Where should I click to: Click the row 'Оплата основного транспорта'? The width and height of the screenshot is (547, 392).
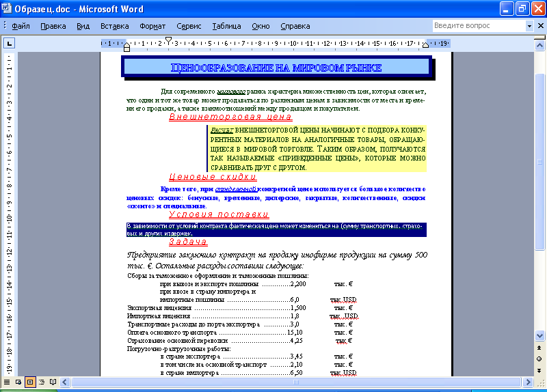tap(240, 333)
